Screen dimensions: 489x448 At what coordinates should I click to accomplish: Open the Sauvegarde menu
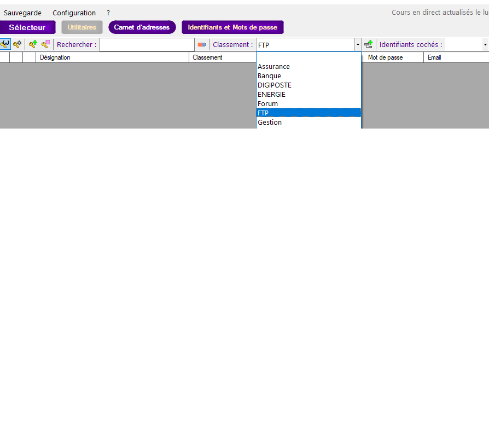pos(23,13)
